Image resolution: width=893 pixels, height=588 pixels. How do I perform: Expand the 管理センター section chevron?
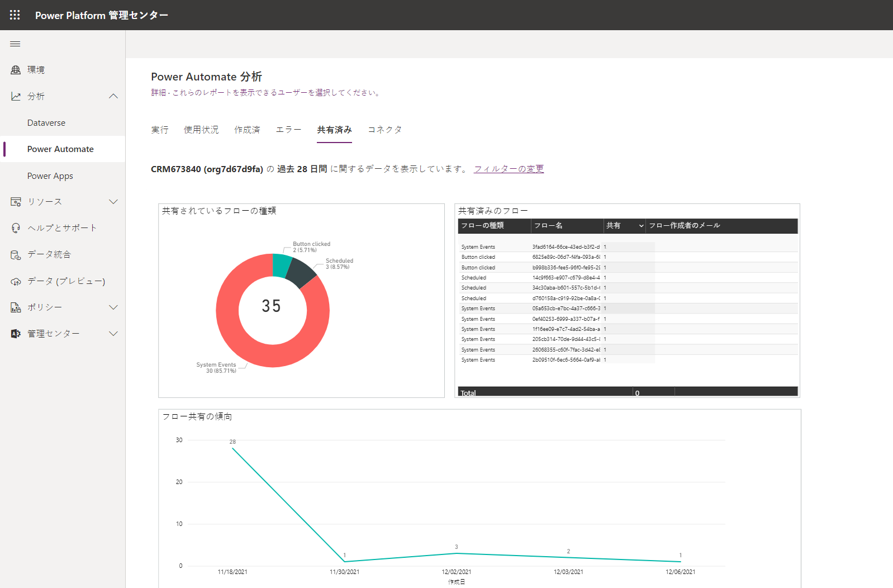click(x=113, y=334)
